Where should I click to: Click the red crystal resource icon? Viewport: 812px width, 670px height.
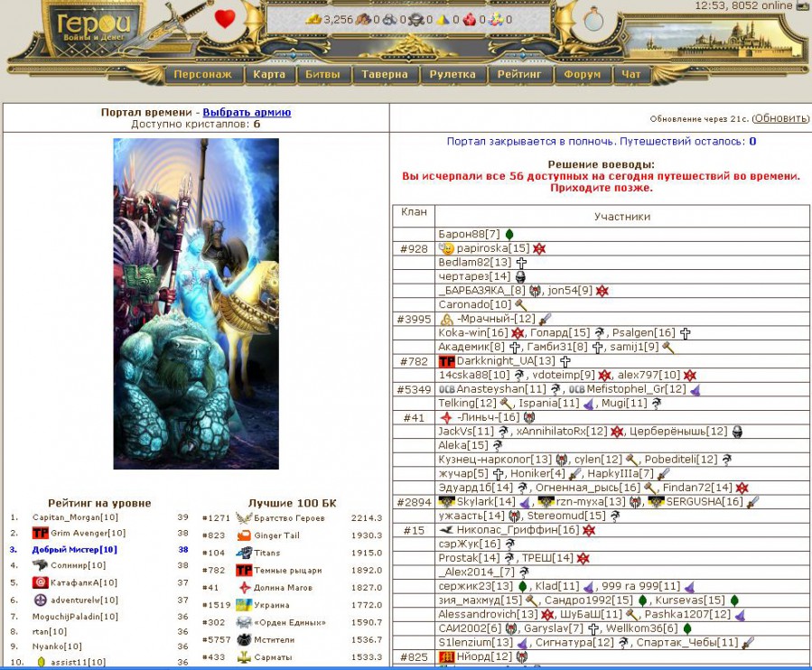point(469,20)
